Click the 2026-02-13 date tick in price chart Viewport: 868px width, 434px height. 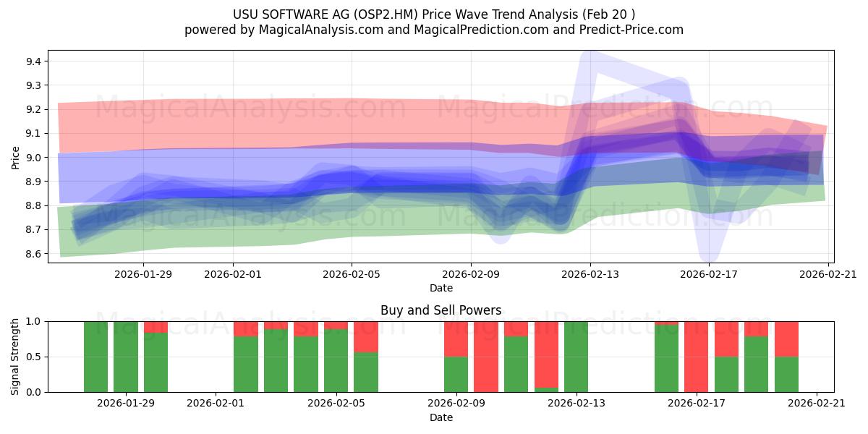(x=590, y=274)
